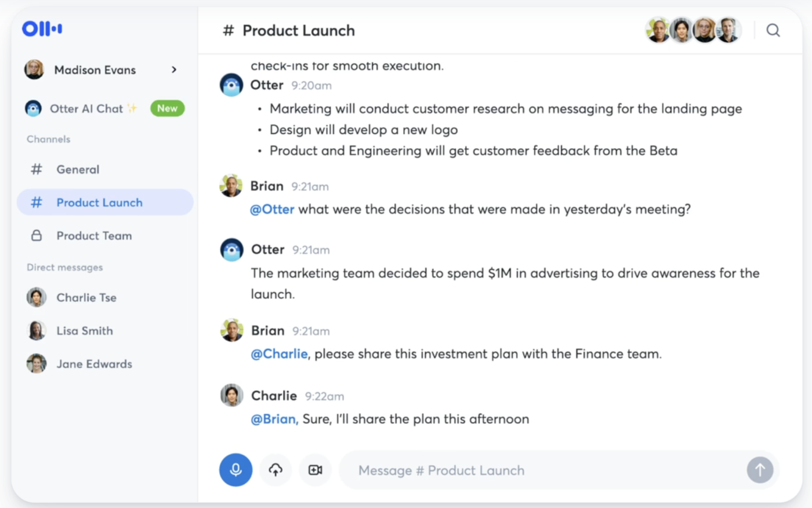This screenshot has width=812, height=508.
Task: Click the video camera icon beside the message box
Action: (315, 470)
